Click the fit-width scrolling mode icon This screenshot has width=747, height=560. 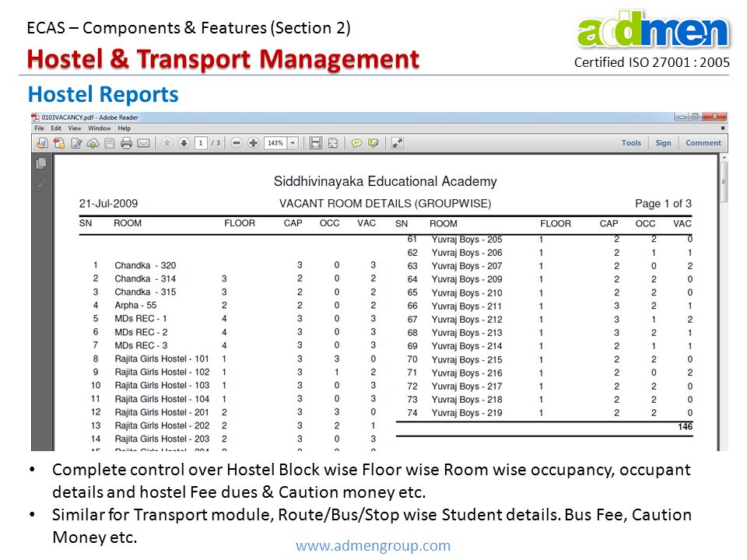[x=315, y=143]
